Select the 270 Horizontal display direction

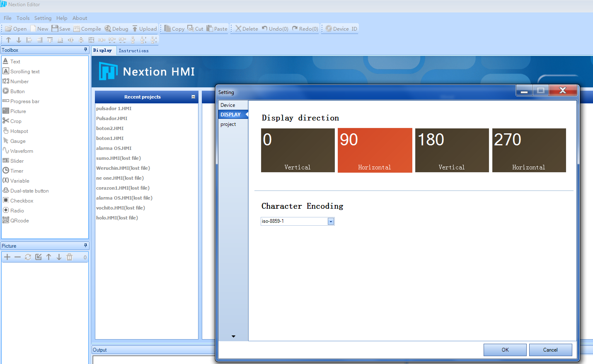click(529, 150)
